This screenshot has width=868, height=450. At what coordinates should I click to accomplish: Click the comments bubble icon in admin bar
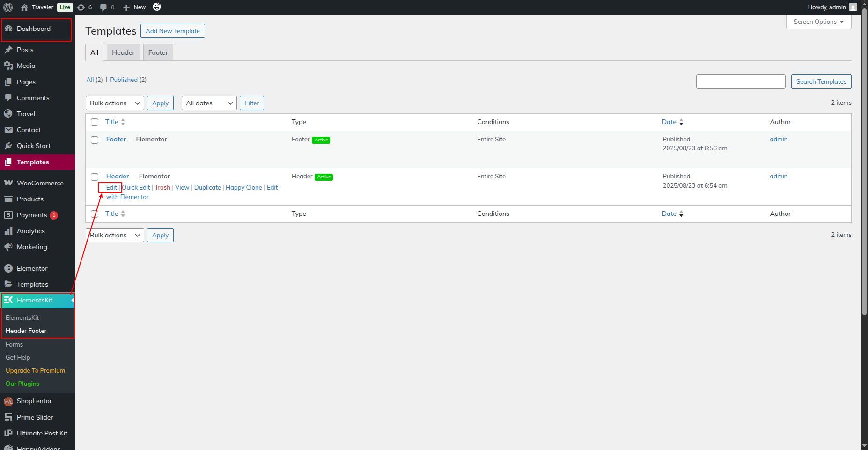tap(103, 7)
